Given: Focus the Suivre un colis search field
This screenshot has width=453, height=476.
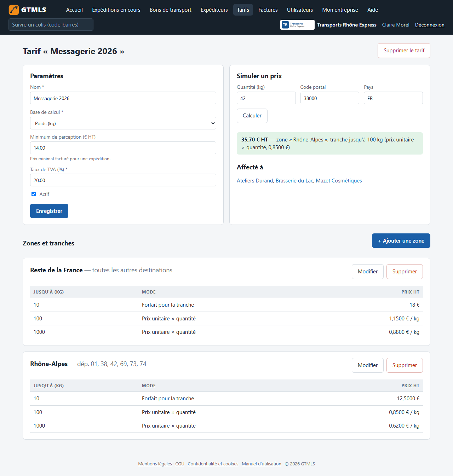Looking at the screenshot, I should click(x=51, y=25).
